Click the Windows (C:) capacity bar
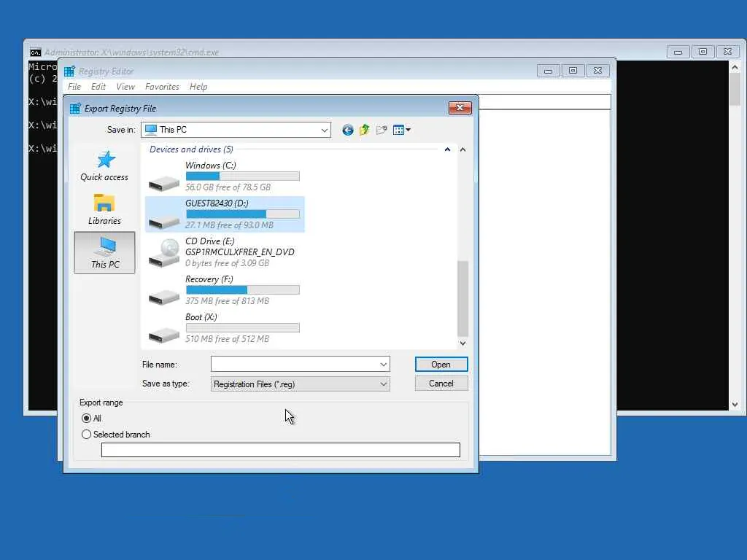The width and height of the screenshot is (747, 560). (x=242, y=176)
